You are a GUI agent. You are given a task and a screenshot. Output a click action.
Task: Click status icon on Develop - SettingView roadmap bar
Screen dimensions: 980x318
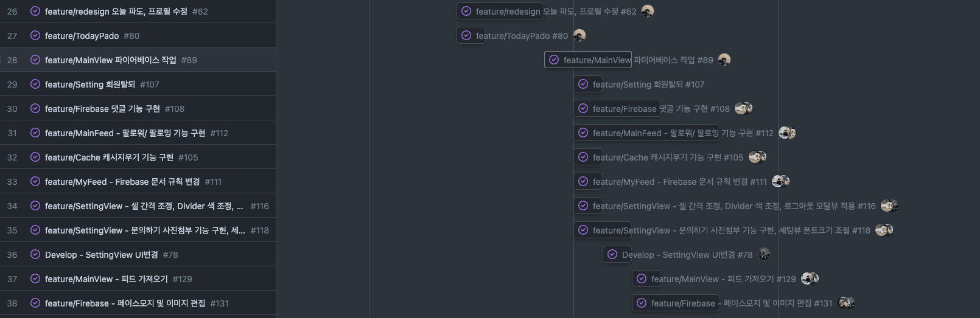612,255
